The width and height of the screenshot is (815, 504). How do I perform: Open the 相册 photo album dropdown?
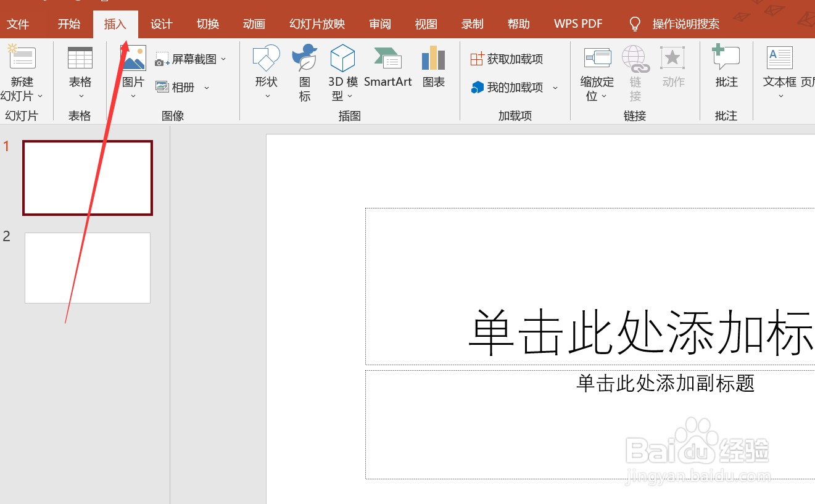[207, 87]
